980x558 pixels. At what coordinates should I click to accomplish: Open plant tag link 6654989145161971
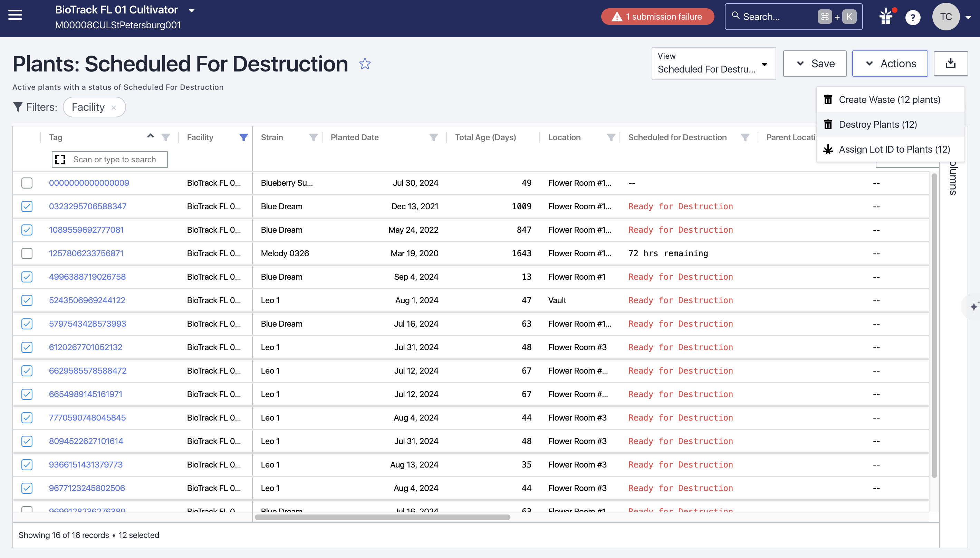point(86,394)
